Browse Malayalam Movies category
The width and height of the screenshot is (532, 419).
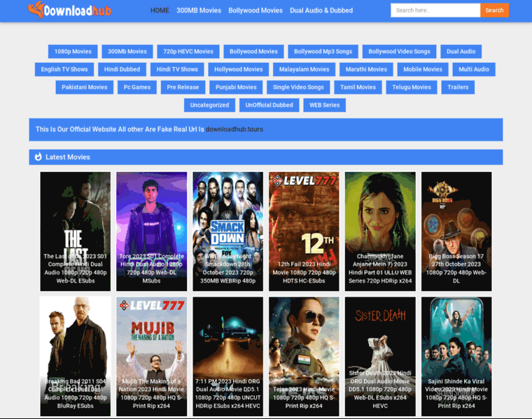point(304,69)
